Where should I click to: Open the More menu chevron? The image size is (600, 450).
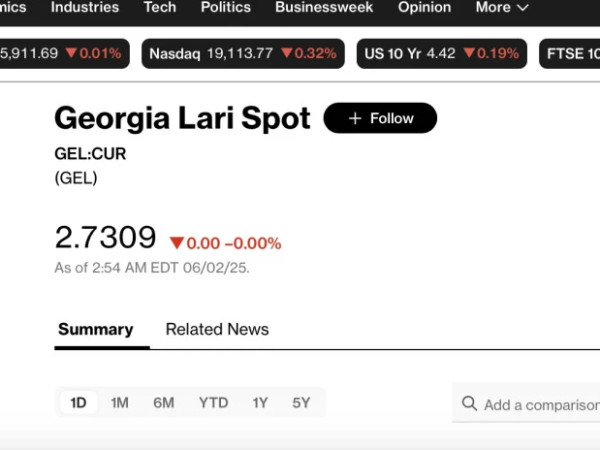click(522, 7)
